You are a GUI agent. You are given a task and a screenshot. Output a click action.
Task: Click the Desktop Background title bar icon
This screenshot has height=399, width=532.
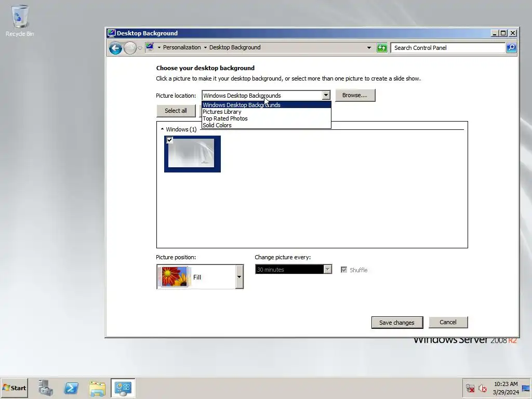coord(111,33)
